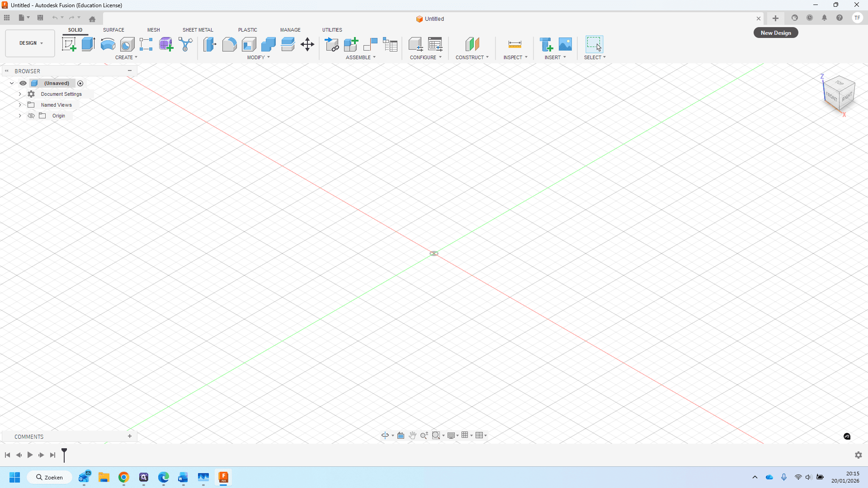
Task: Select the Joint tool in Assemble
Action: pos(370,44)
